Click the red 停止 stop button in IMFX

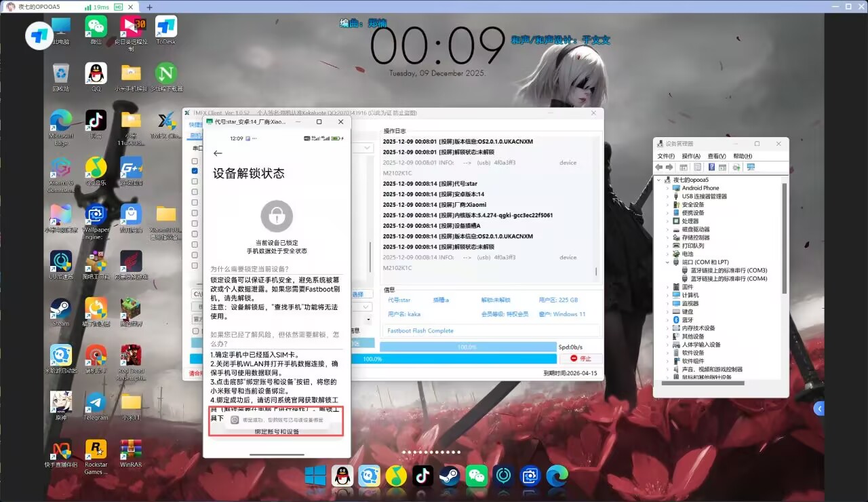click(x=582, y=359)
